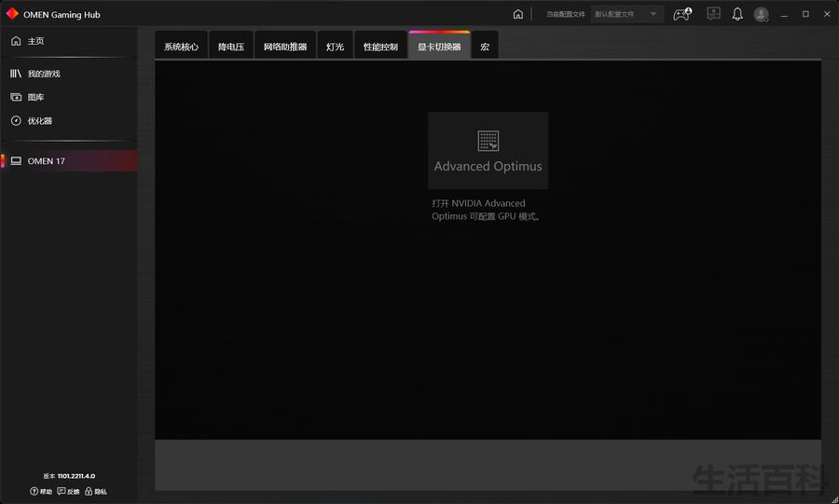
Task: Open the game controller icon with user badge
Action: click(x=682, y=14)
